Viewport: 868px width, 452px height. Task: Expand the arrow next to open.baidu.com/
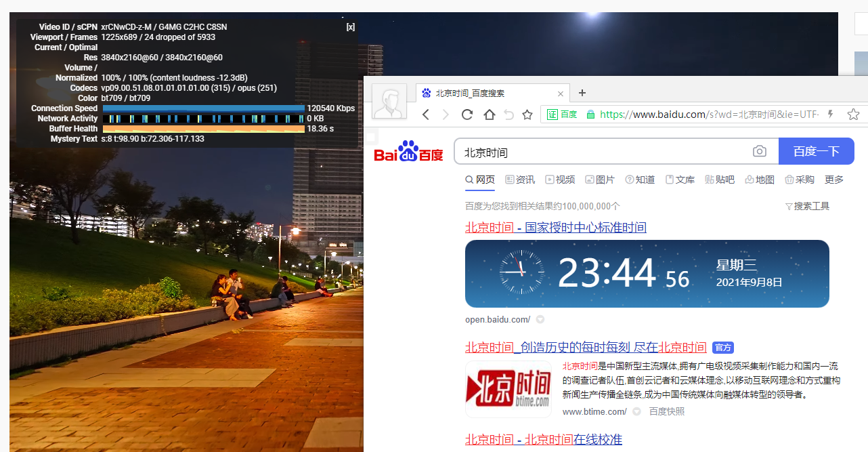click(x=540, y=319)
